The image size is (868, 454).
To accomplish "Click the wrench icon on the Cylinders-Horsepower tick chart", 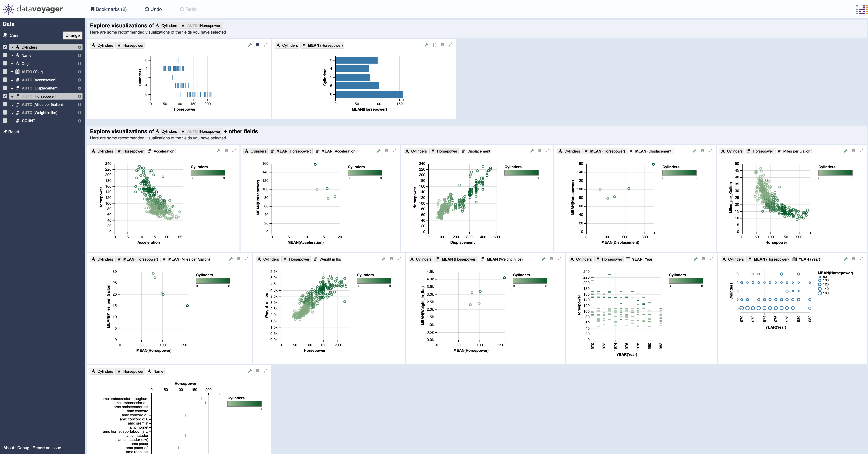I will (250, 45).
